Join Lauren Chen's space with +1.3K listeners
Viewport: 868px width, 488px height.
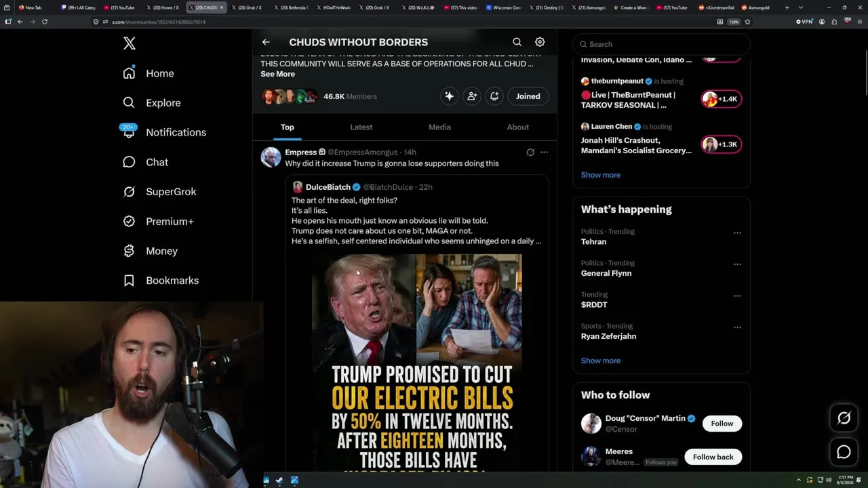(721, 144)
